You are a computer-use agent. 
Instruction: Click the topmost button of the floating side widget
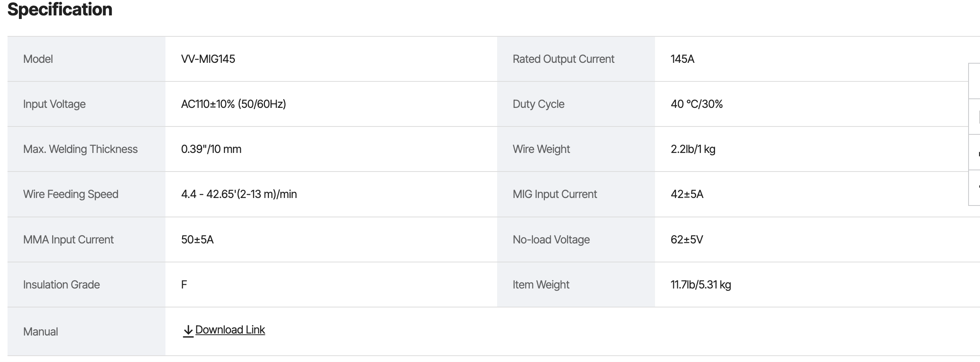tap(974, 81)
